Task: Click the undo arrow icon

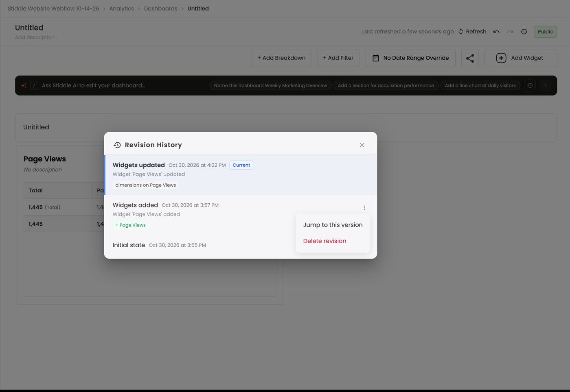Action: pyautogui.click(x=496, y=32)
